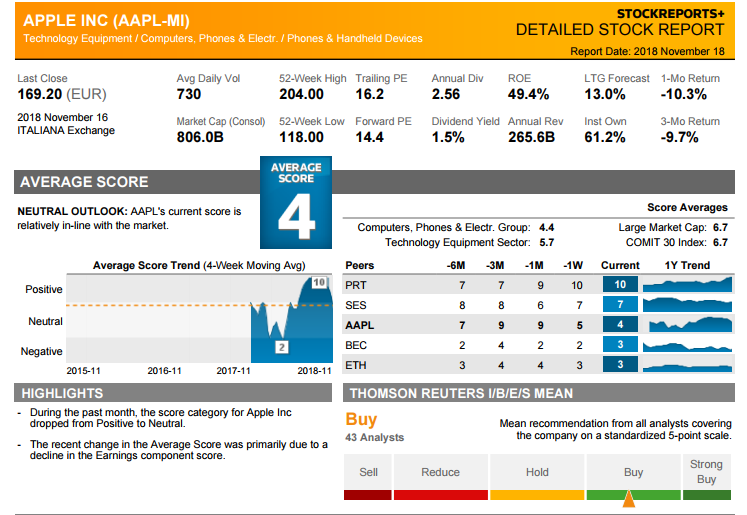The width and height of the screenshot is (747, 515).
Task: Click the Annual Rev value 265.6B
Action: 531,137
